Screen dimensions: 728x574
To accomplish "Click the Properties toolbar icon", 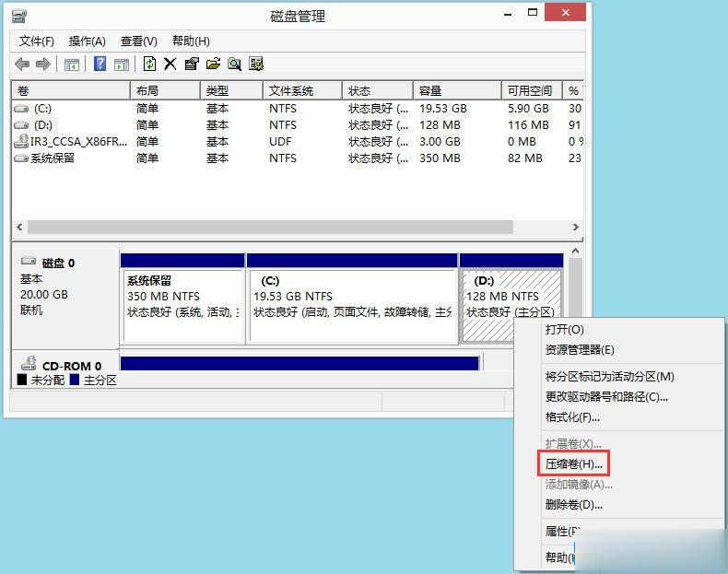I will [192, 64].
